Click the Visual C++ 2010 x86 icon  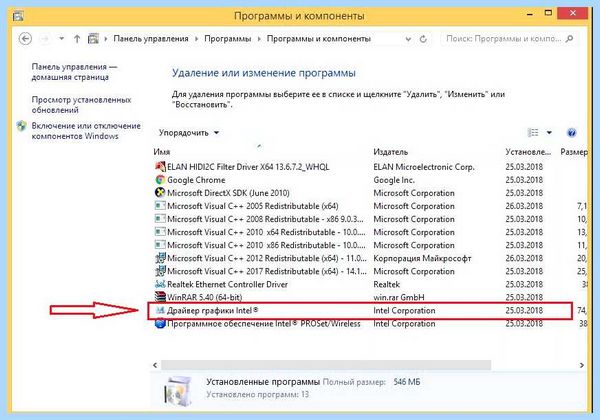(x=160, y=245)
